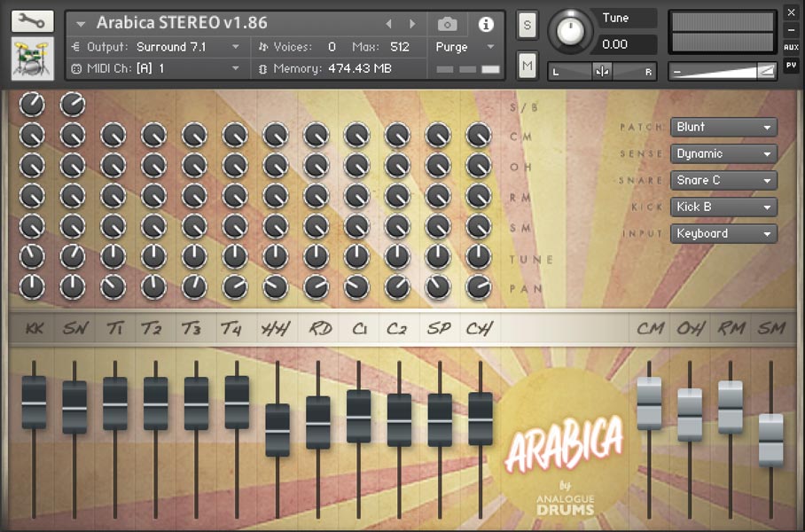The height and width of the screenshot is (532, 805).
Task: Click the HH volume fader handle
Action: click(277, 430)
